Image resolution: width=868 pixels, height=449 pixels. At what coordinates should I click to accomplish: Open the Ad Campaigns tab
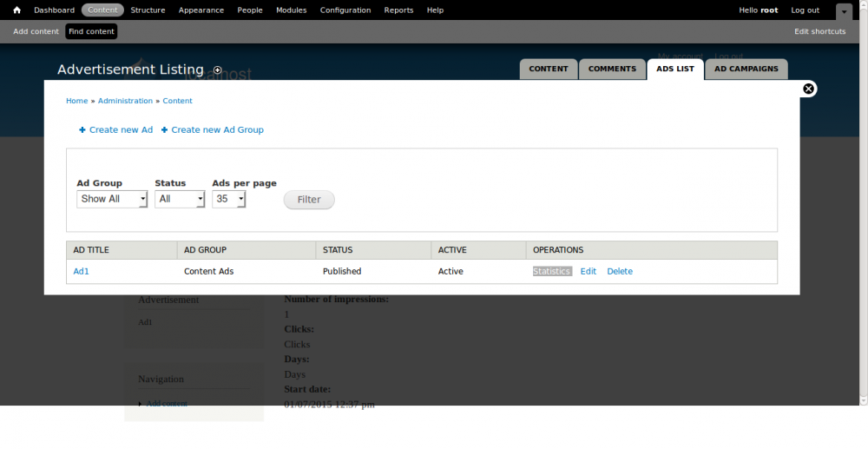[746, 69]
